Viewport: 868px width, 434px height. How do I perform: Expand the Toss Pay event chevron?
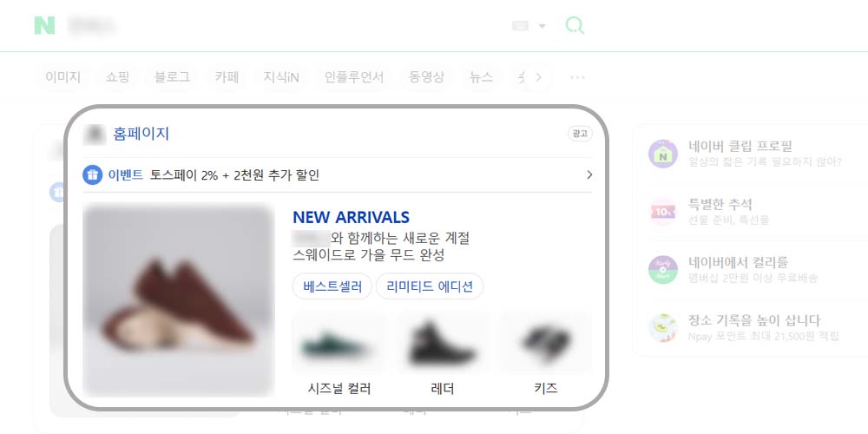(589, 175)
